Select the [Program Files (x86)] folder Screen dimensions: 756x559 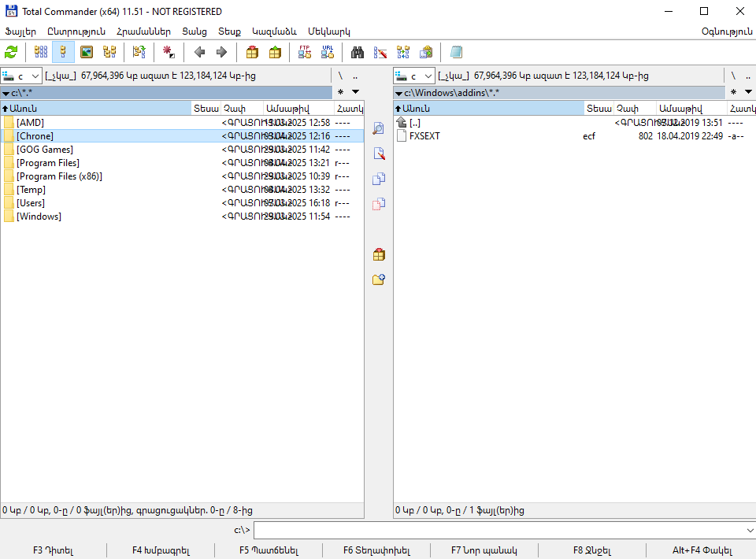coord(182,176)
